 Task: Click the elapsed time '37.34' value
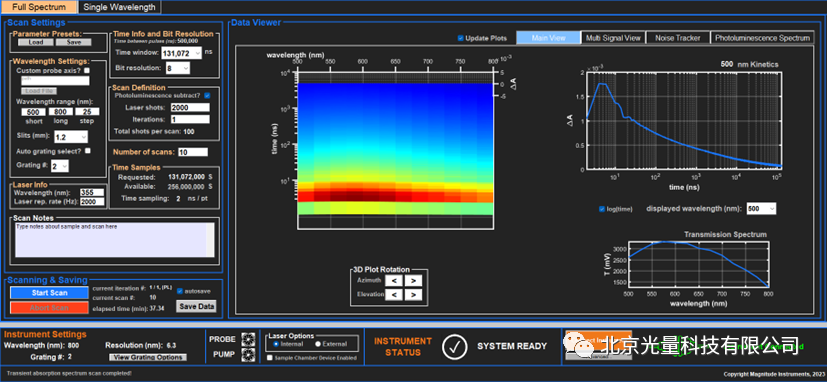coord(157,308)
